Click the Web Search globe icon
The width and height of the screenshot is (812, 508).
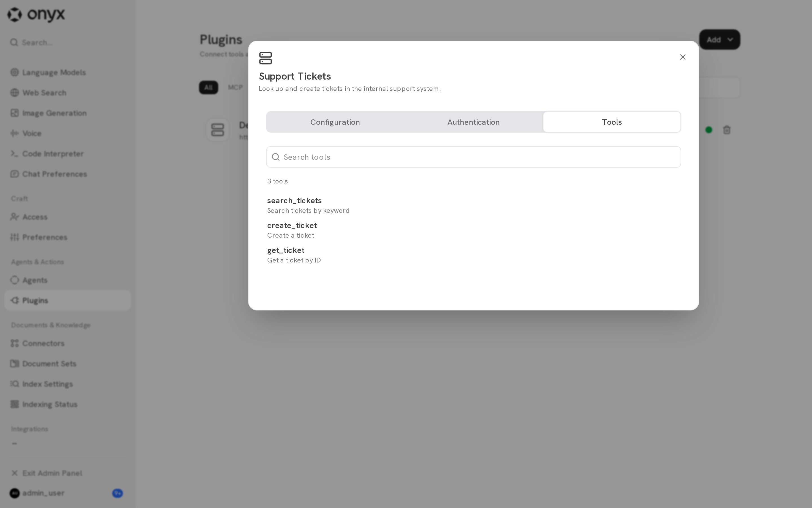(14, 92)
